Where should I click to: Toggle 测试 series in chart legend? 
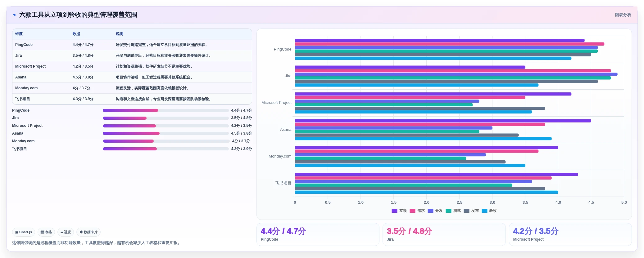453,211
